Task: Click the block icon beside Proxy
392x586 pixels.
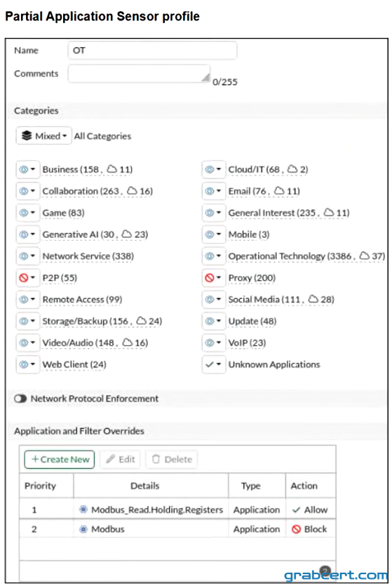Action: pos(210,278)
